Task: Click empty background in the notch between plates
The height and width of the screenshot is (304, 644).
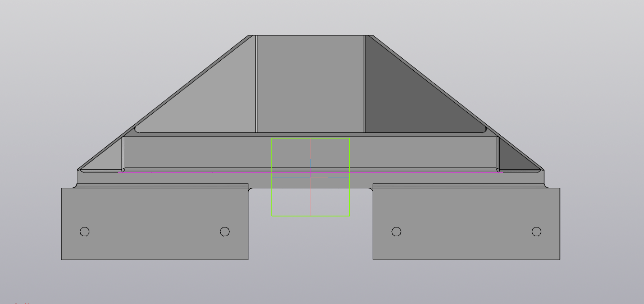Action: [311, 239]
